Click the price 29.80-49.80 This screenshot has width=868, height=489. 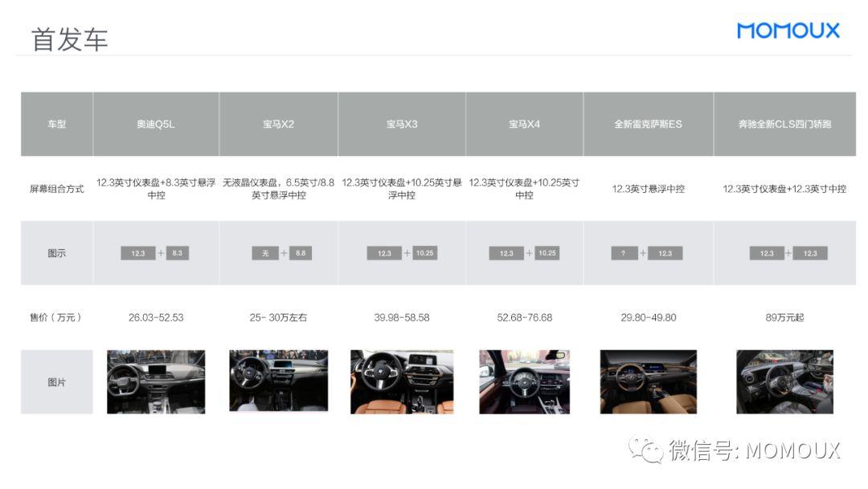point(649,318)
